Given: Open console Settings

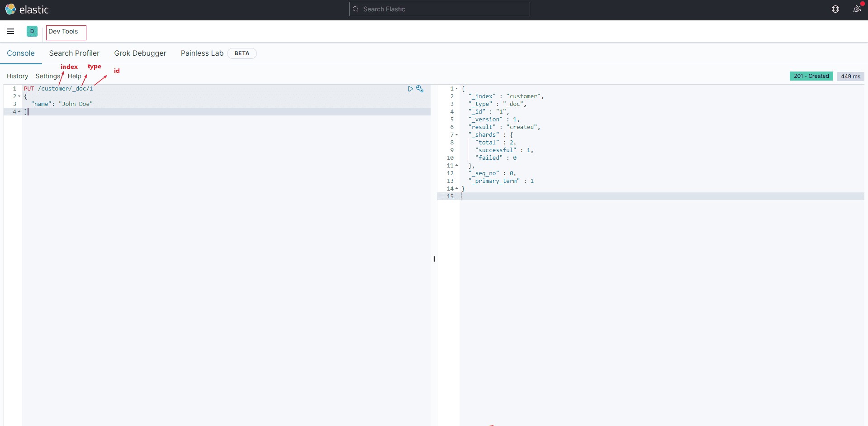Looking at the screenshot, I should pyautogui.click(x=47, y=76).
